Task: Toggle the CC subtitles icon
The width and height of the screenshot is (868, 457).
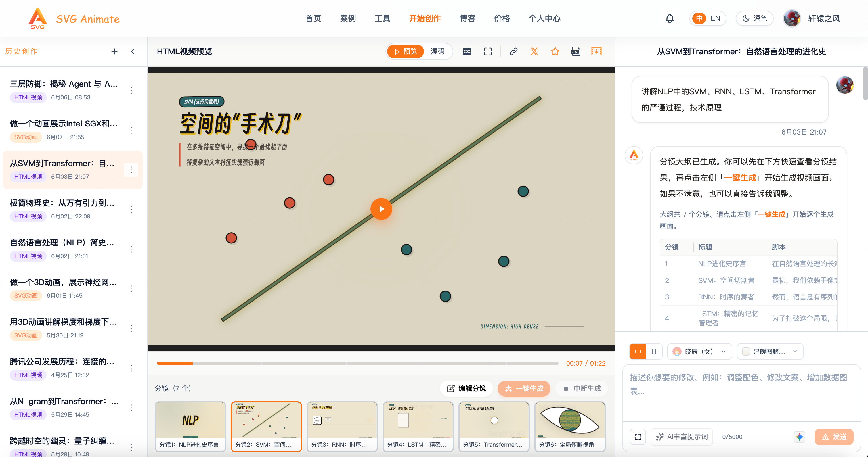Action: [x=467, y=51]
